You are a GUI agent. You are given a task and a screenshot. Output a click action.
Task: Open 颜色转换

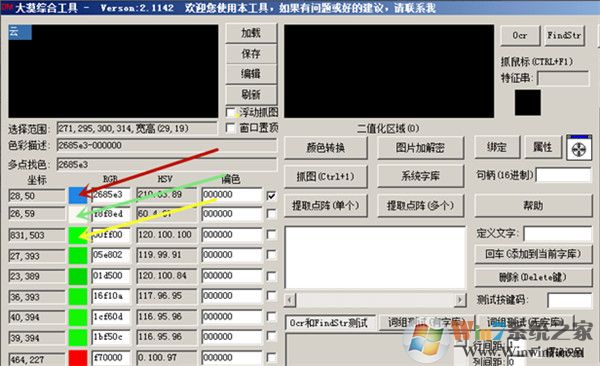[x=326, y=147]
